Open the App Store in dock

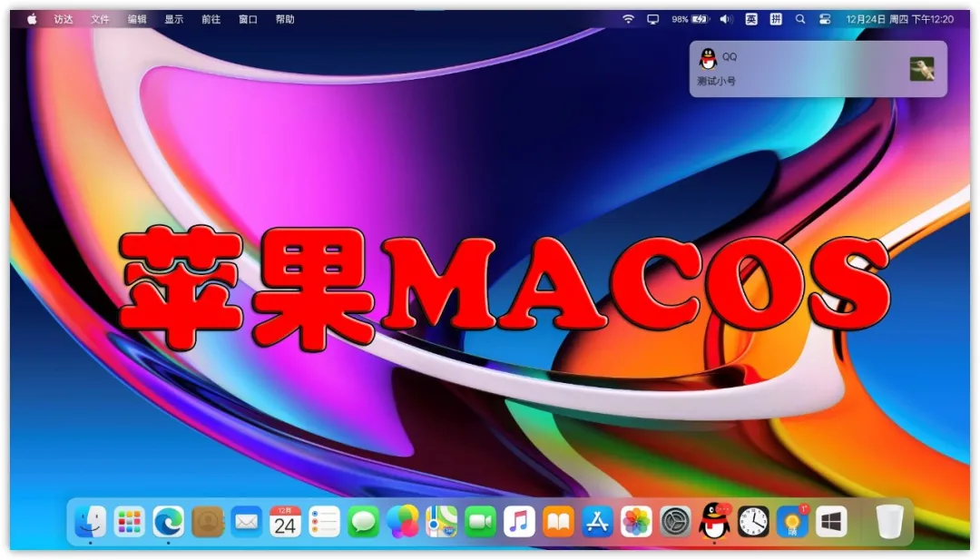click(x=597, y=521)
